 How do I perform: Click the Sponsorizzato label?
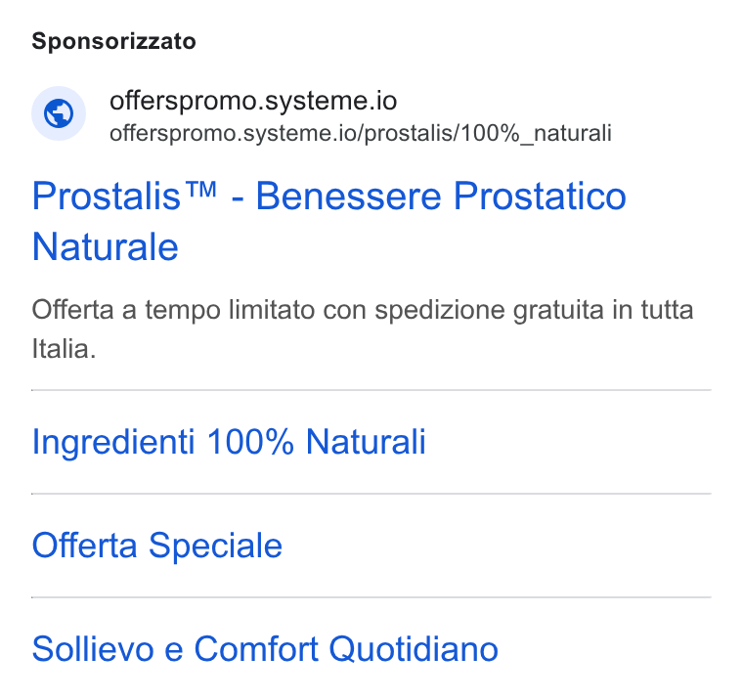coord(113,41)
